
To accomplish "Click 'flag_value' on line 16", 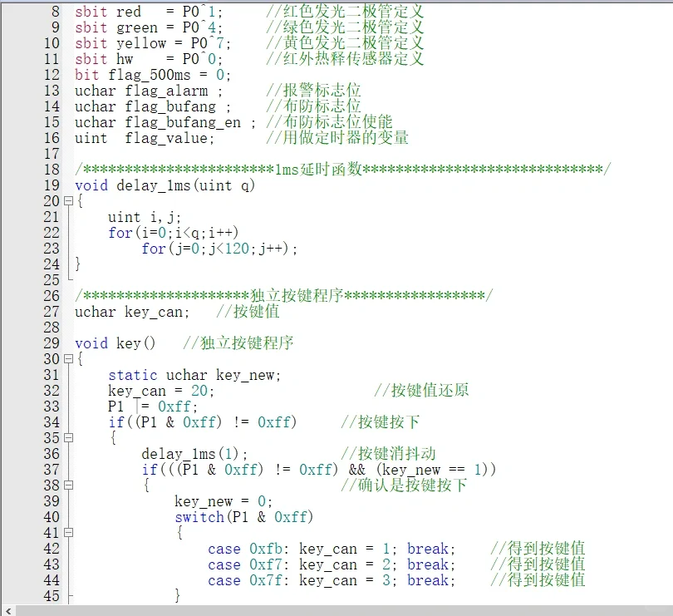I will pyautogui.click(x=166, y=138).
